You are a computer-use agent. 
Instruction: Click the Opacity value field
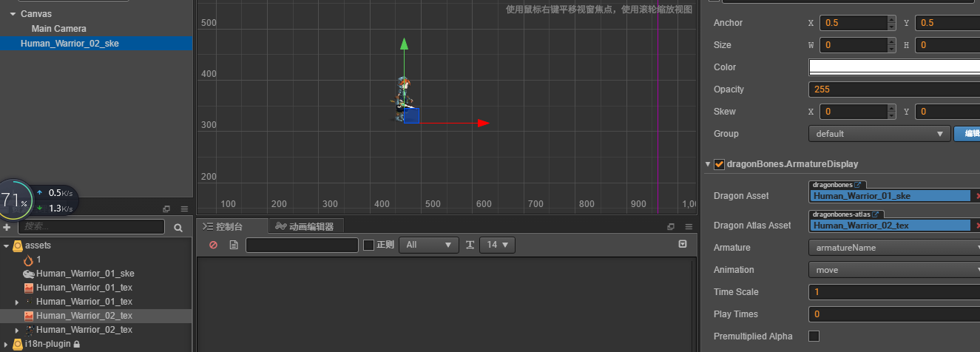894,89
